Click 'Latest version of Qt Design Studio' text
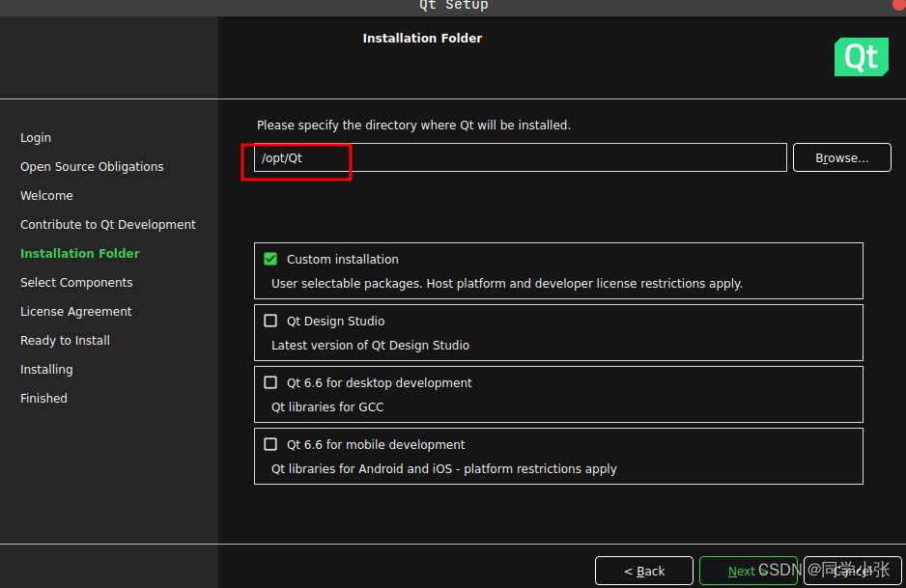This screenshot has height=588, width=906. point(370,346)
